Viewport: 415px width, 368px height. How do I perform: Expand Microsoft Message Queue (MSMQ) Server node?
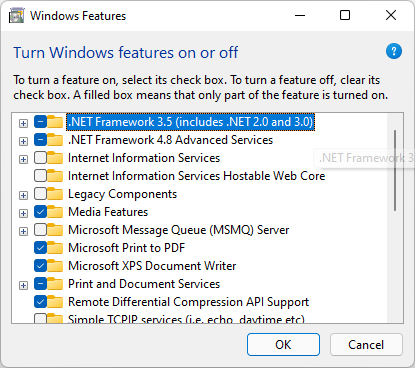point(23,231)
